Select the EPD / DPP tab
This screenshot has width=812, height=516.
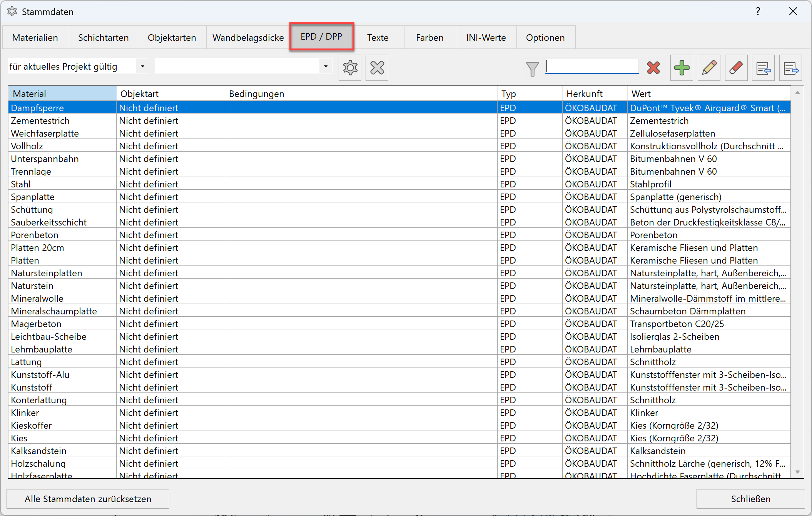coord(322,37)
